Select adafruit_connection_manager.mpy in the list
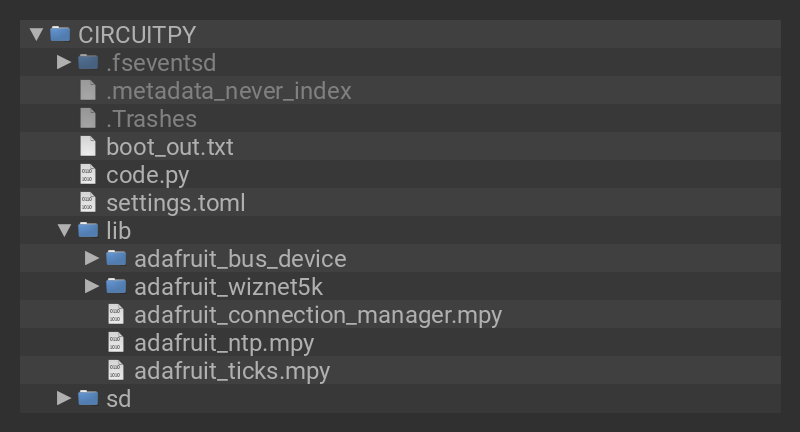The height and width of the screenshot is (432, 800). (317, 314)
